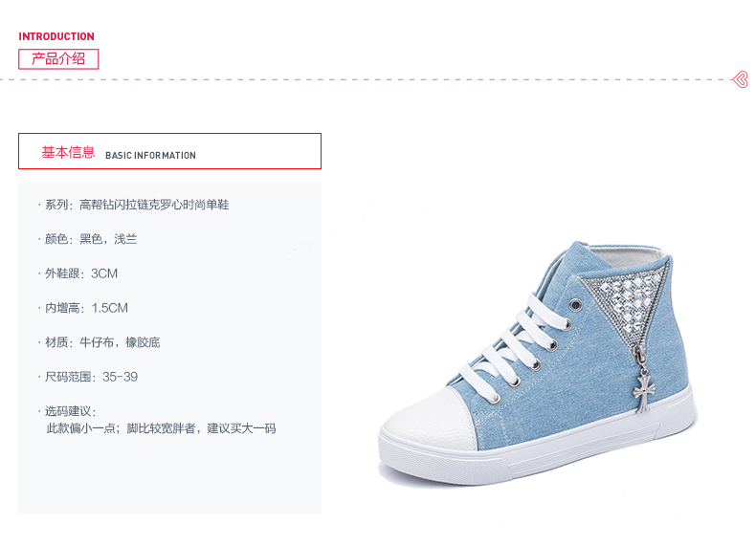Click the 颜色 color options line
The width and height of the screenshot is (756, 546).
point(87,239)
